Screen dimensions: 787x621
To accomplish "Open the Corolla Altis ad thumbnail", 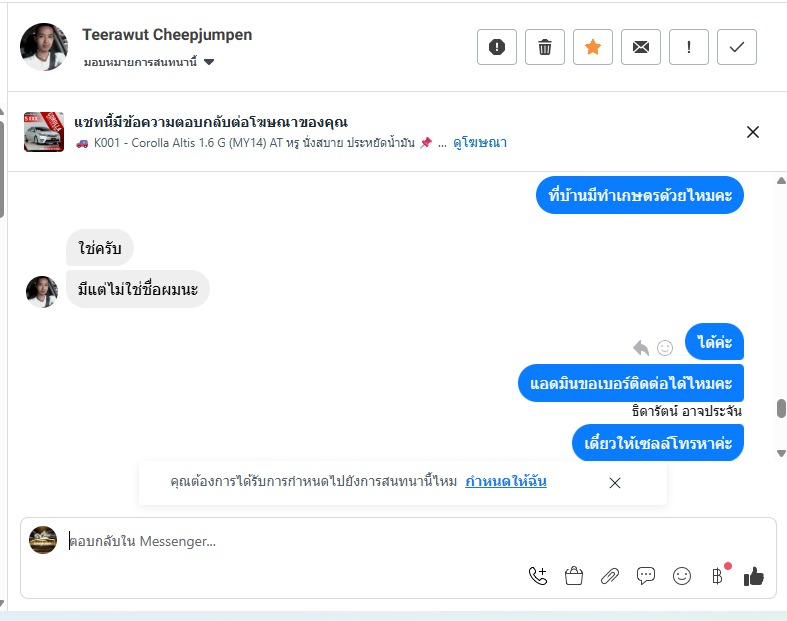I will pyautogui.click(x=44, y=132).
